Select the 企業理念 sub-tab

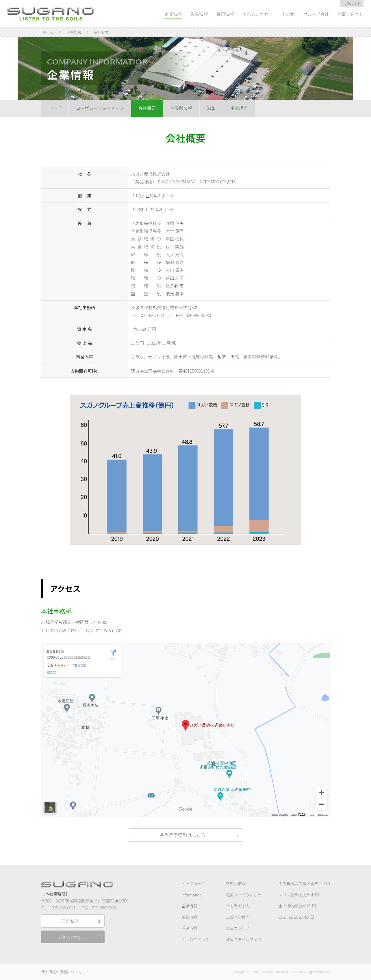239,108
